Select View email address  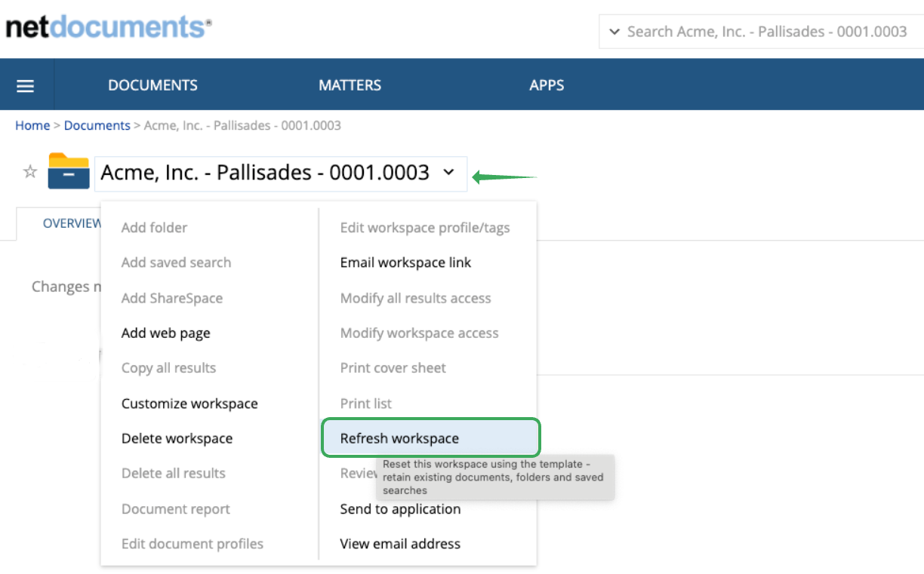pyautogui.click(x=400, y=544)
